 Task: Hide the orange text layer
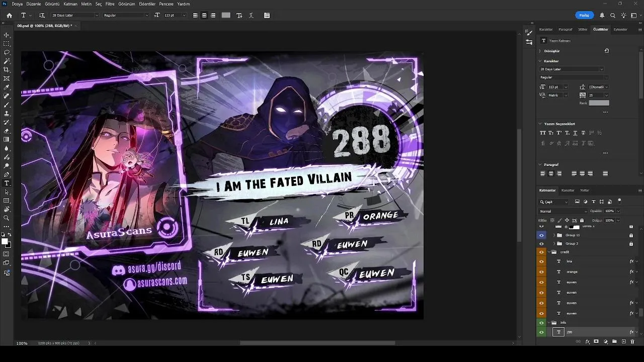click(541, 272)
